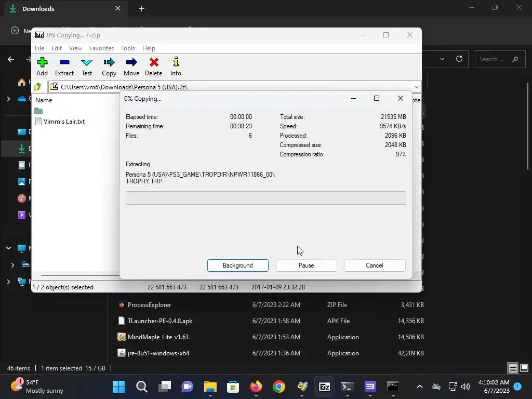Open the Help menu in 7-Zip
Viewport: 532px width, 399px height.
(x=149, y=48)
